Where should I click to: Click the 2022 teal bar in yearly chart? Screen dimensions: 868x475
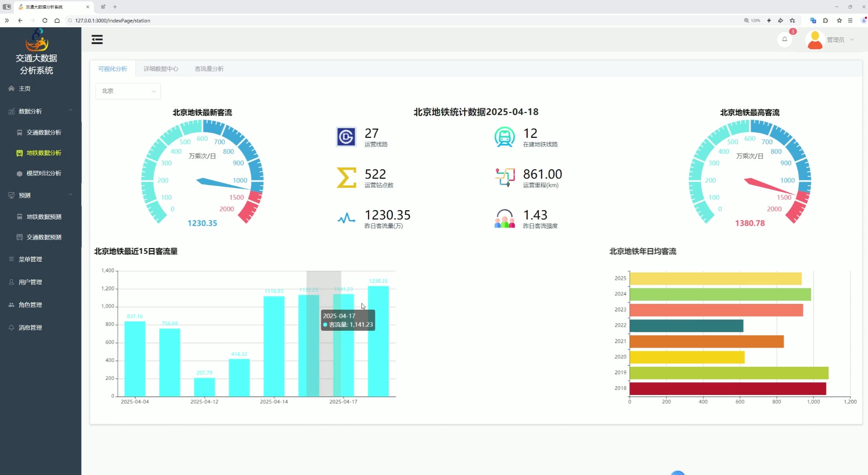click(x=686, y=325)
